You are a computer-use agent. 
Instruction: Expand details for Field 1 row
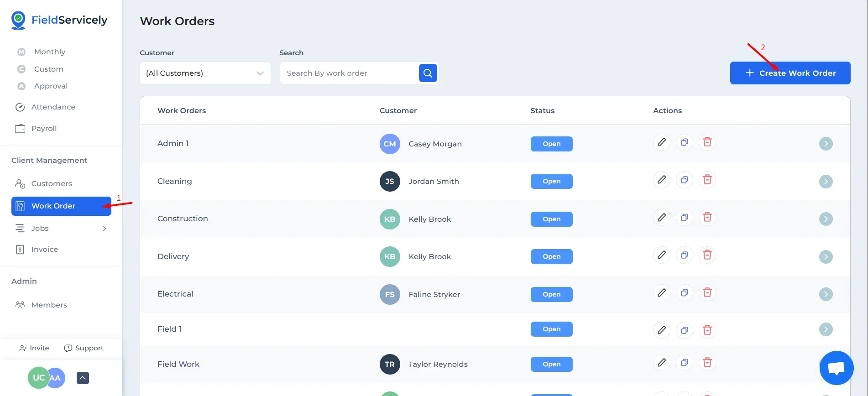826,329
